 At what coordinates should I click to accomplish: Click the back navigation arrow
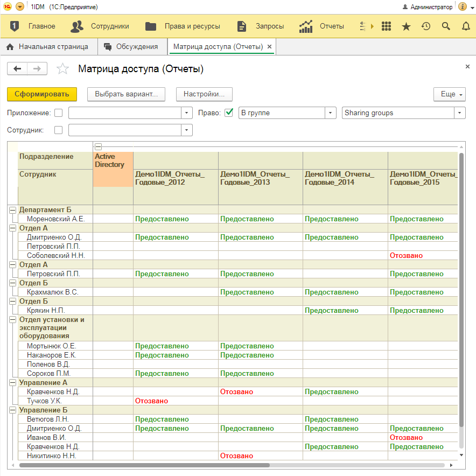[x=17, y=68]
